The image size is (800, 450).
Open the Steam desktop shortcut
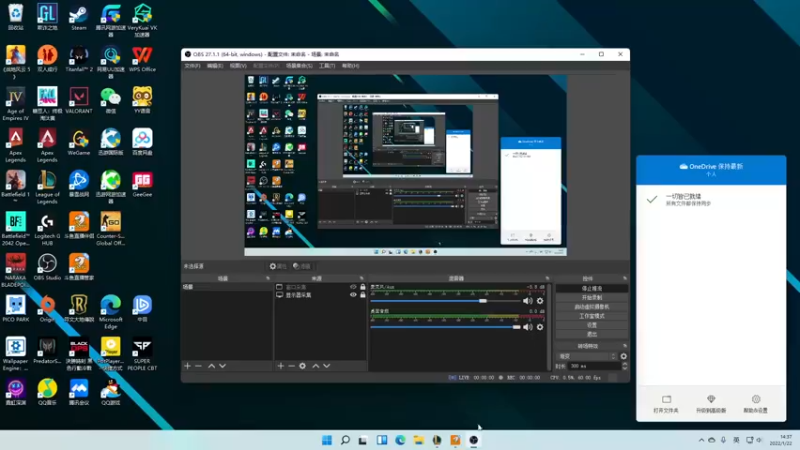79,18
